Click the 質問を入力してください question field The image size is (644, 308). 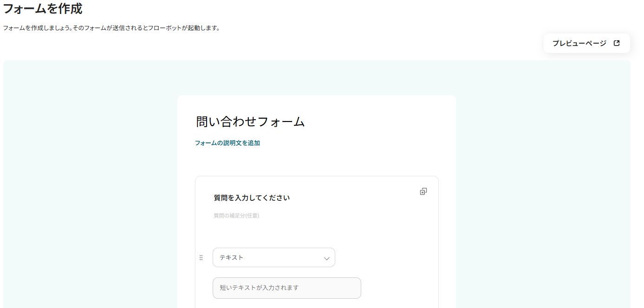pos(252,198)
